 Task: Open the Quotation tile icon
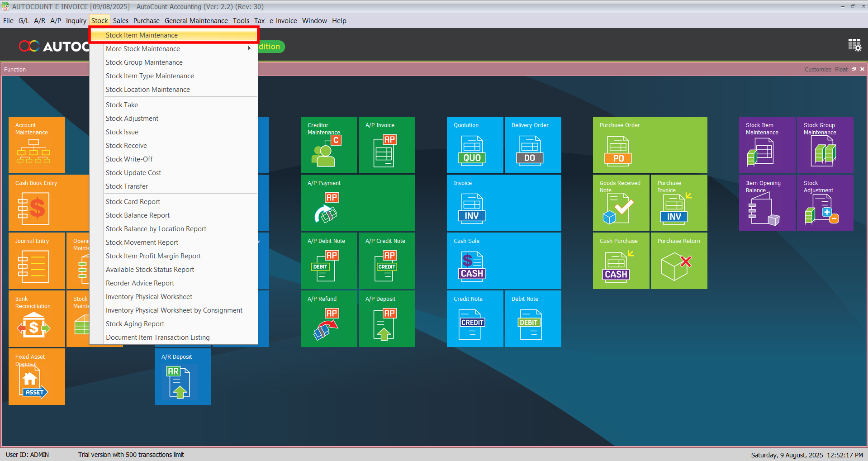[x=472, y=151]
